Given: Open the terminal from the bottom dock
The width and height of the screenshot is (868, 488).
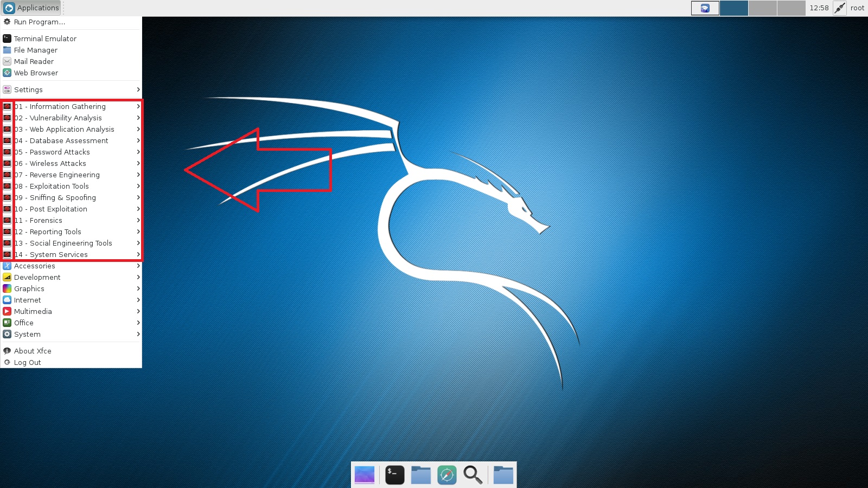Looking at the screenshot, I should tap(395, 474).
